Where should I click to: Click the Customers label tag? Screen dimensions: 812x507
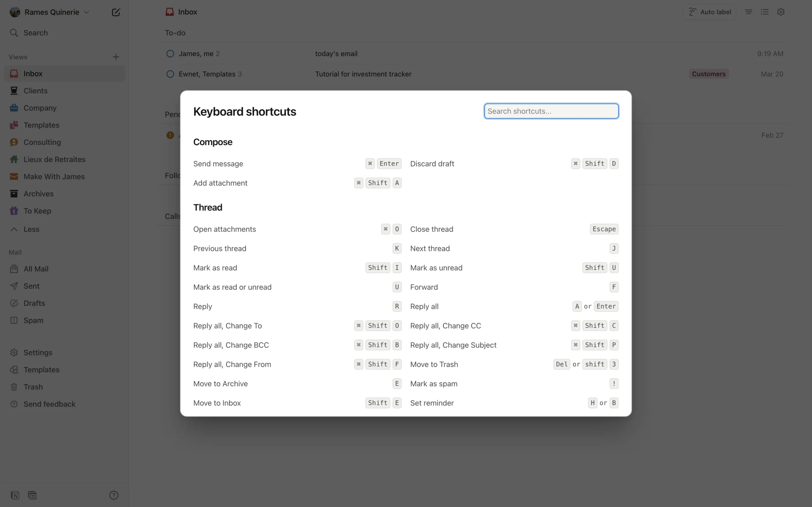708,74
